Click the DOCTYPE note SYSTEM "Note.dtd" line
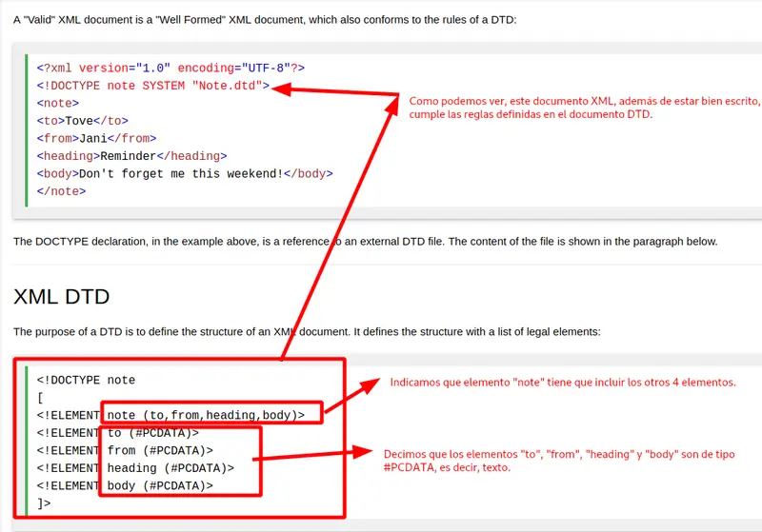Viewport: 762px width, 532px height. [x=153, y=86]
